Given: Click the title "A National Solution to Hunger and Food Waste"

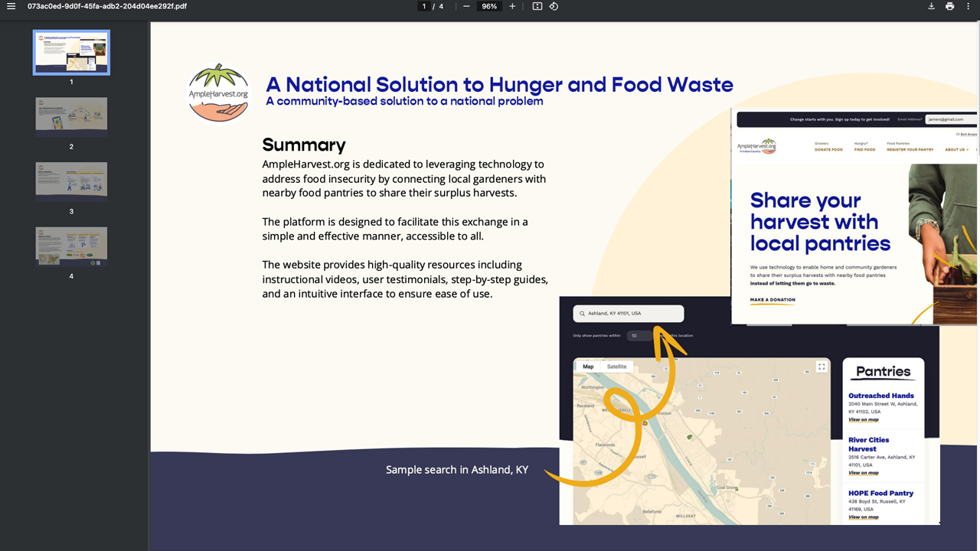Looking at the screenshot, I should (x=499, y=84).
